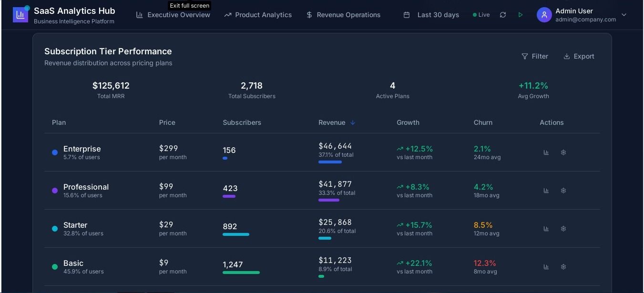Screen dimensions: 644x293
Task: Open chart view for Enterprise plan
Action: [x=546, y=152]
